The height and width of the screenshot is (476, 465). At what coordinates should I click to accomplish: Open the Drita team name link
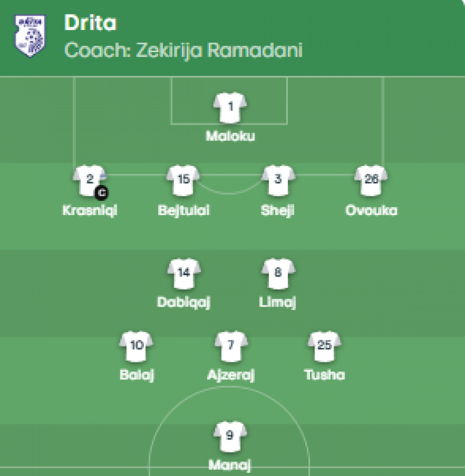point(90,23)
